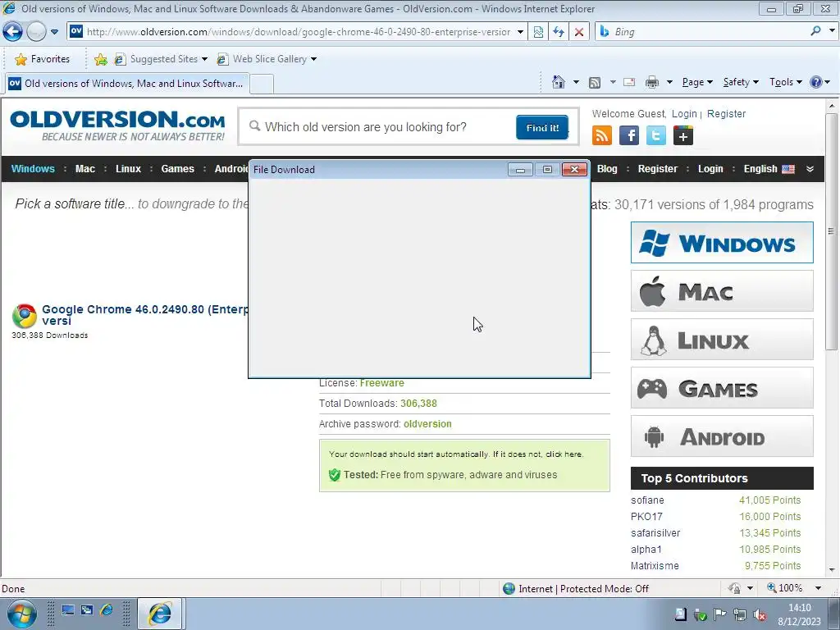Click the address bar URL field
Image resolution: width=840 pixels, height=630 pixels.
(298, 32)
